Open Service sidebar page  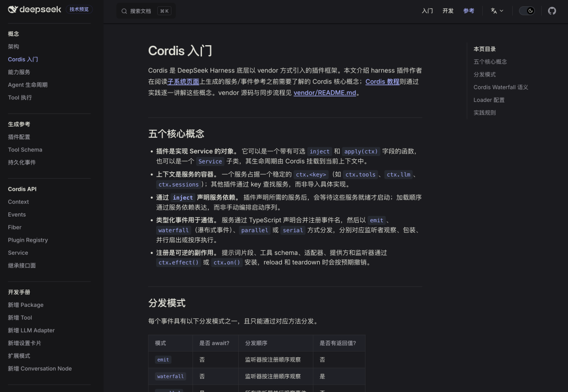click(18, 253)
